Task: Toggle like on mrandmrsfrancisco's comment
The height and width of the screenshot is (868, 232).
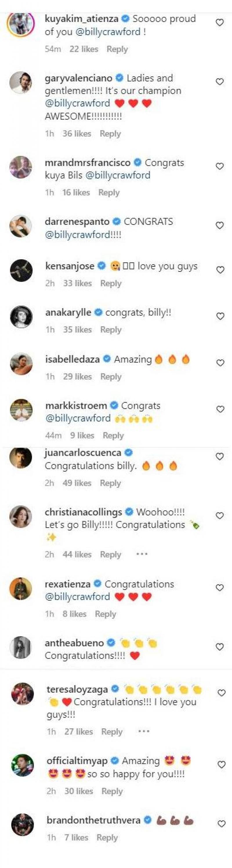Action: tap(220, 167)
